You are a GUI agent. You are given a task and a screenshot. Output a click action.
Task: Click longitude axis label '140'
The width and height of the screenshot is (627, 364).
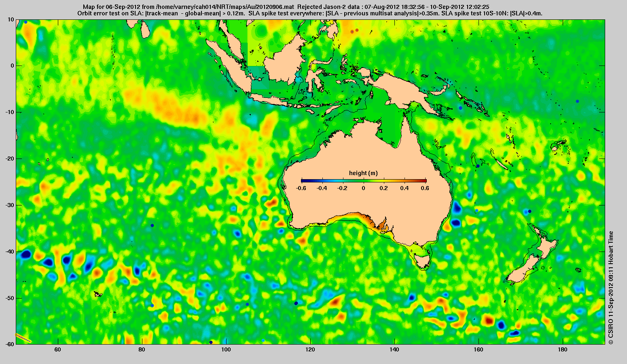394,350
